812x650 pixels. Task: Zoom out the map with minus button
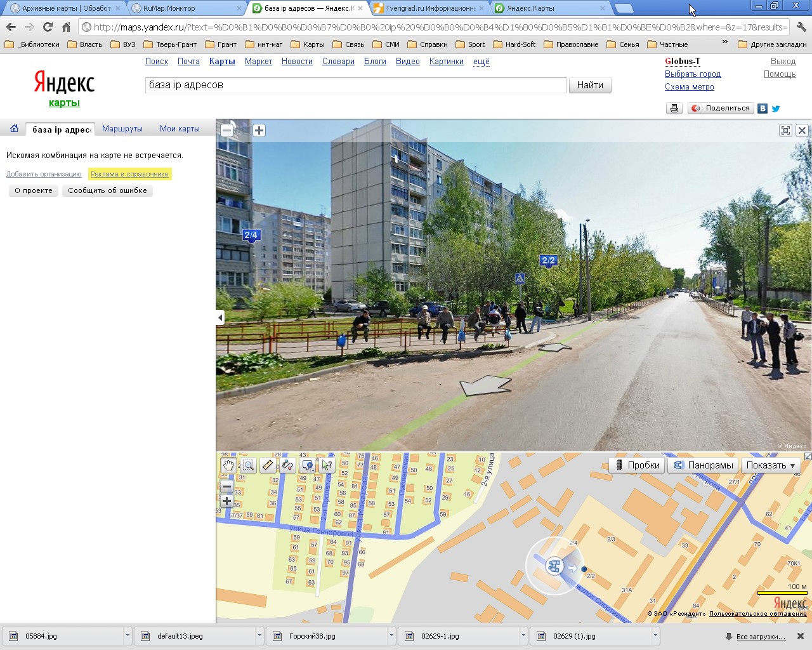pos(226,487)
